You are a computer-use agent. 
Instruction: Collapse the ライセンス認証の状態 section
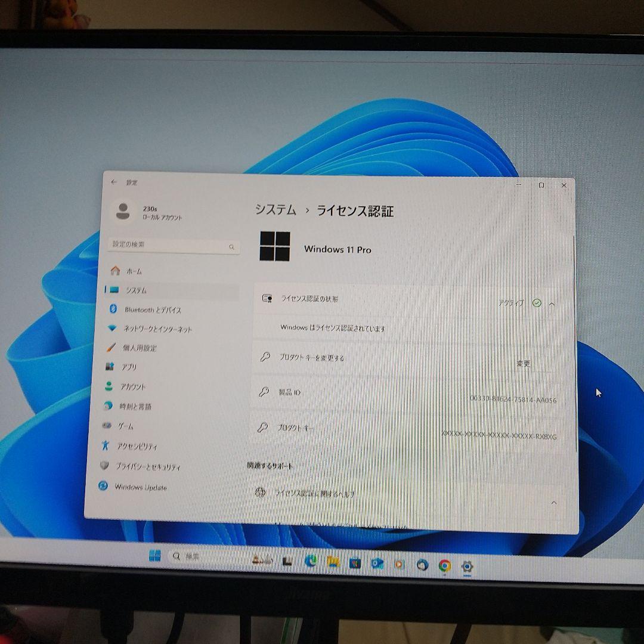[x=553, y=303]
